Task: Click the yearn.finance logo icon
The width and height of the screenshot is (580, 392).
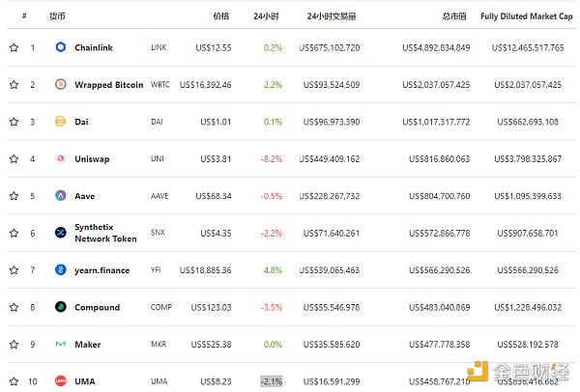Action: [x=60, y=270]
